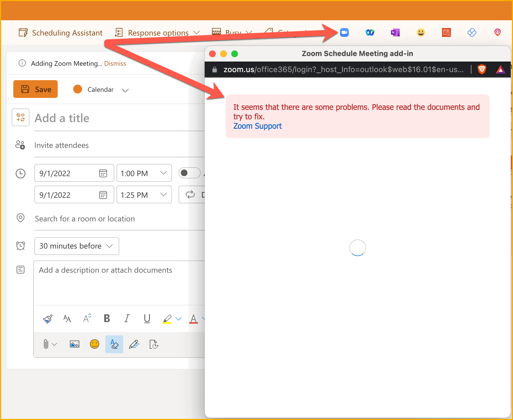Image resolution: width=513 pixels, height=420 pixels.
Task: Select the Format painter tool
Action: [x=48, y=319]
